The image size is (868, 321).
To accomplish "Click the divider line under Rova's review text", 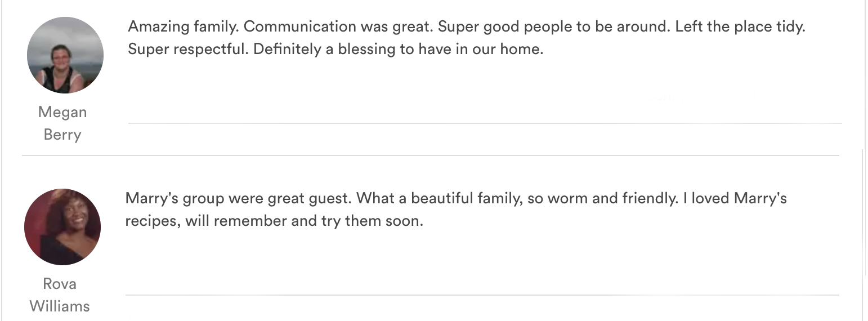I will click(x=481, y=295).
